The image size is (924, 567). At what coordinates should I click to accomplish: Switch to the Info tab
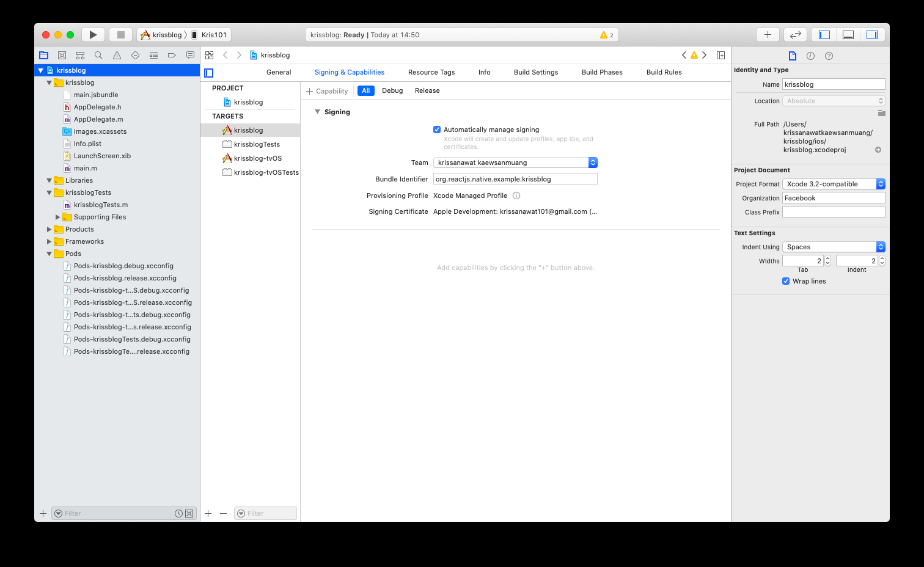pos(485,72)
